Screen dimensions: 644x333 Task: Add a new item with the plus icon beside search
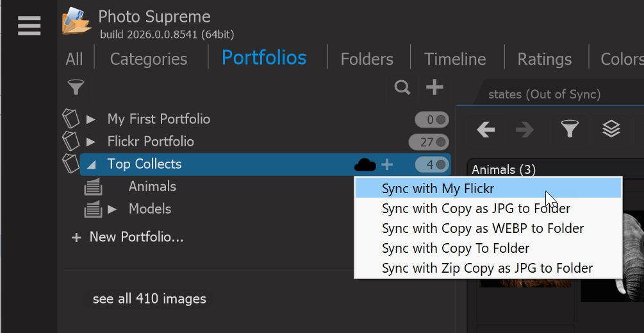tap(434, 87)
